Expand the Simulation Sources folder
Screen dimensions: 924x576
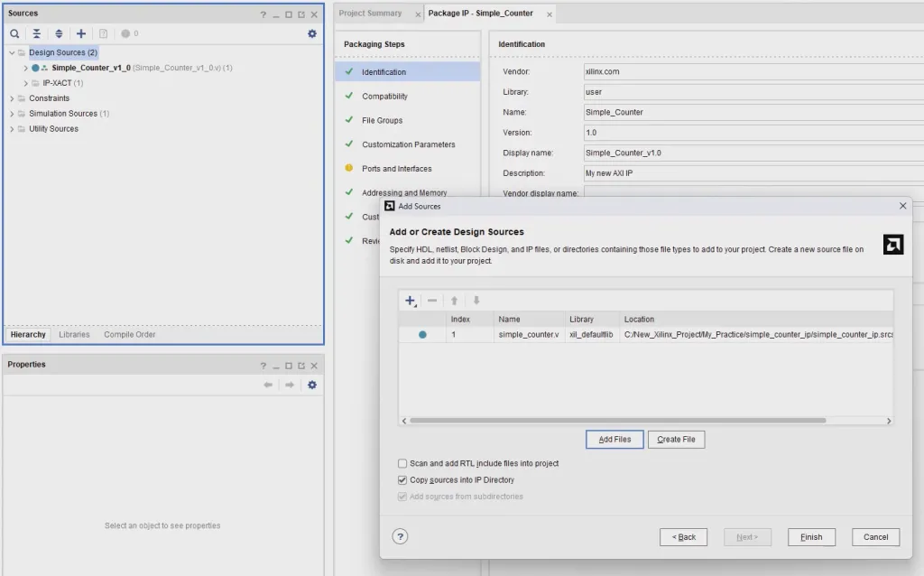pos(12,114)
